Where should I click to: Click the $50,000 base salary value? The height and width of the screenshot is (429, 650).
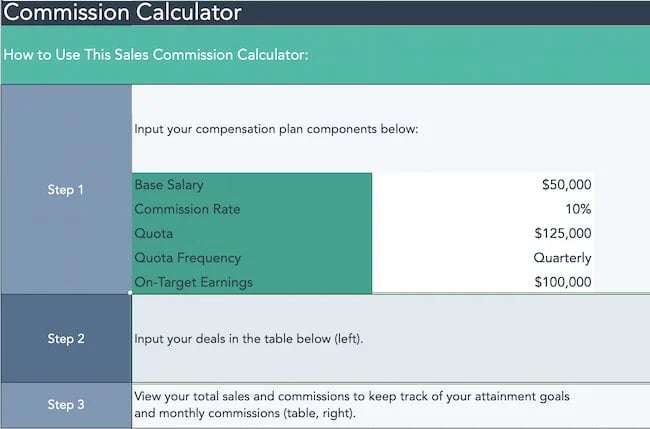tap(566, 185)
